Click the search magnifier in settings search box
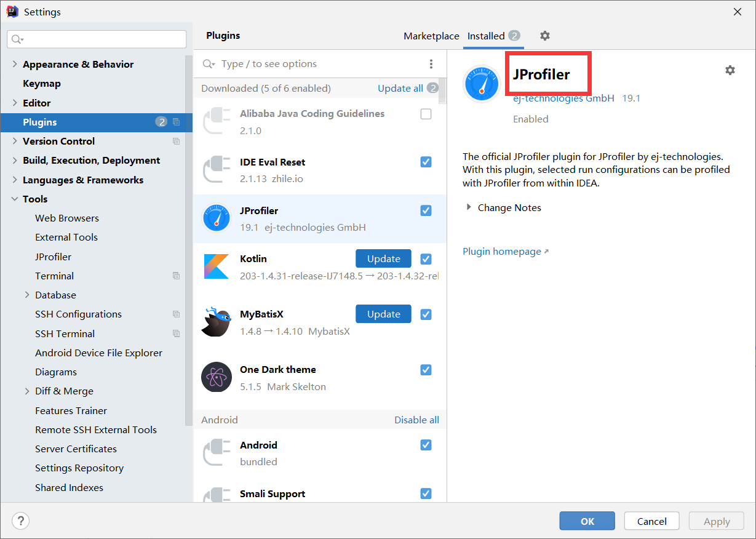The width and height of the screenshot is (756, 539). click(17, 39)
